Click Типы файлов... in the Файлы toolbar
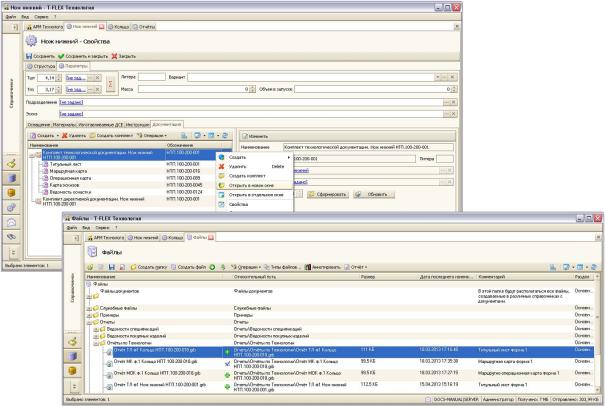 point(282,267)
